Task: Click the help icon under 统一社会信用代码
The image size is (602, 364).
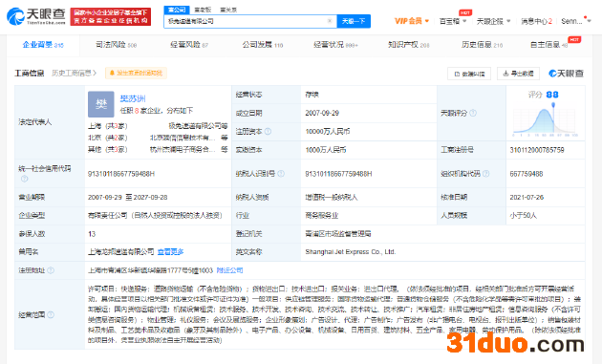Action: 24,179
